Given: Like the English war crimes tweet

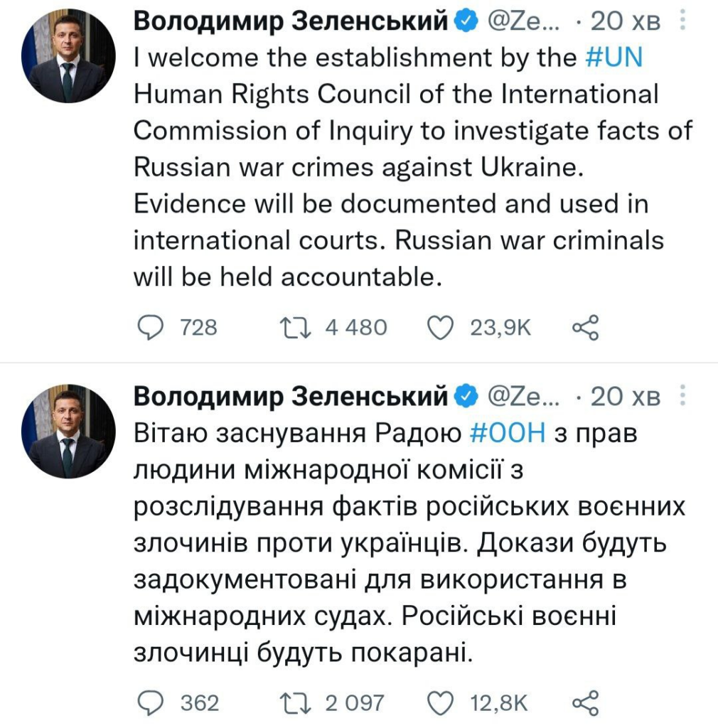Looking at the screenshot, I should (x=441, y=328).
